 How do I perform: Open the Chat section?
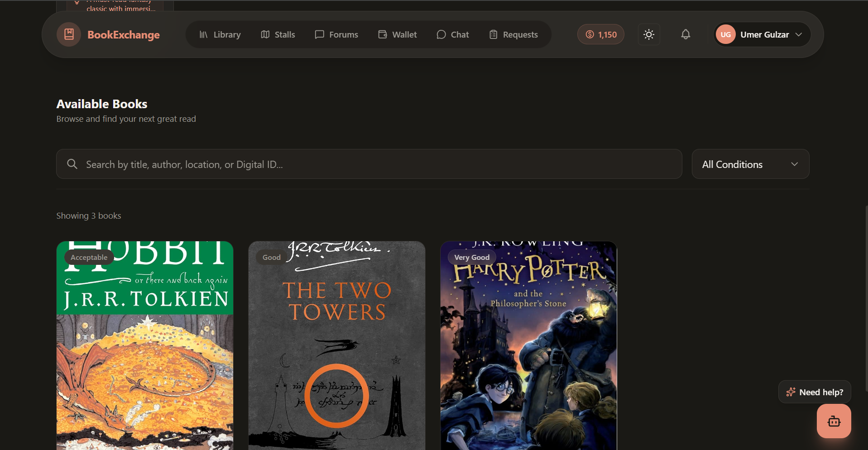pyautogui.click(x=453, y=34)
